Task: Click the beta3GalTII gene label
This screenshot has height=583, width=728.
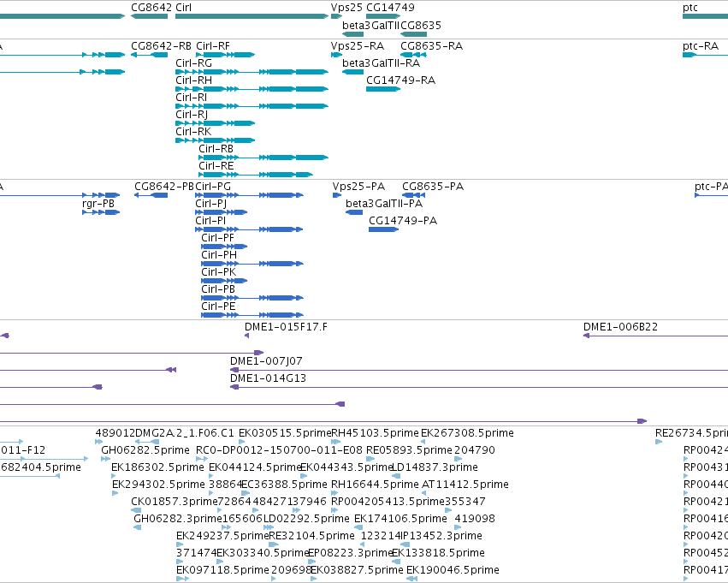Action: pyautogui.click(x=370, y=25)
